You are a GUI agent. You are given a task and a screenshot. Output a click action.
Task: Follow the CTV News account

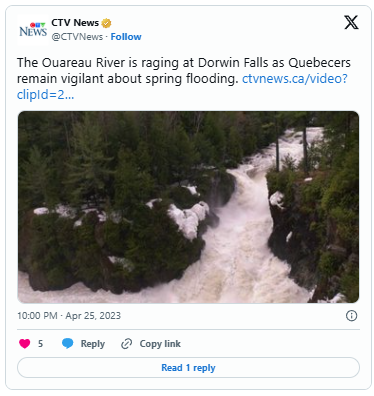point(126,37)
